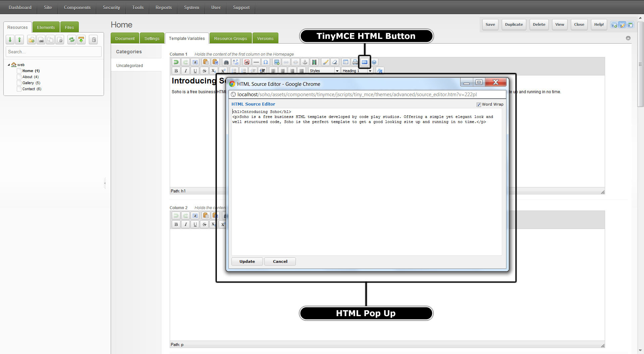The width and height of the screenshot is (644, 354).
Task: Toggle Italic in Column 1 toolbar
Action: 185,71
